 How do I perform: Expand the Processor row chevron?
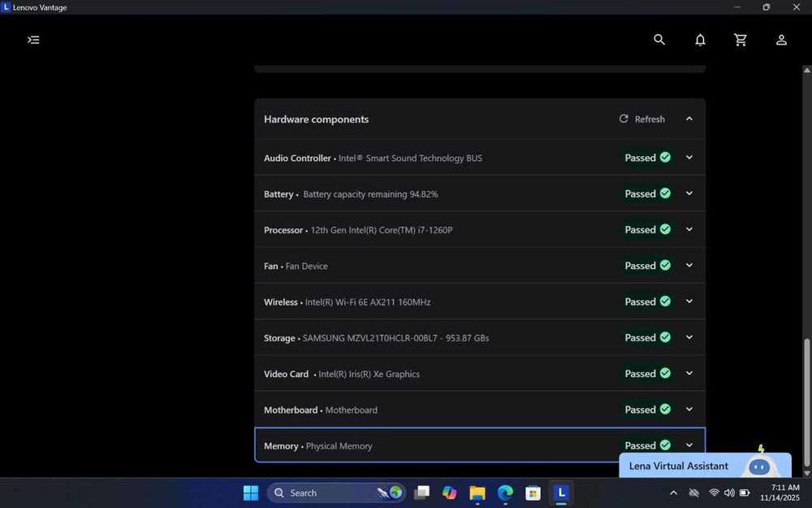(689, 230)
